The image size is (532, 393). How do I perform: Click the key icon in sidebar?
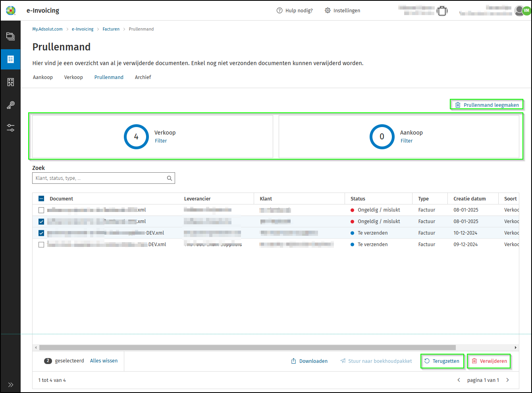pos(10,105)
